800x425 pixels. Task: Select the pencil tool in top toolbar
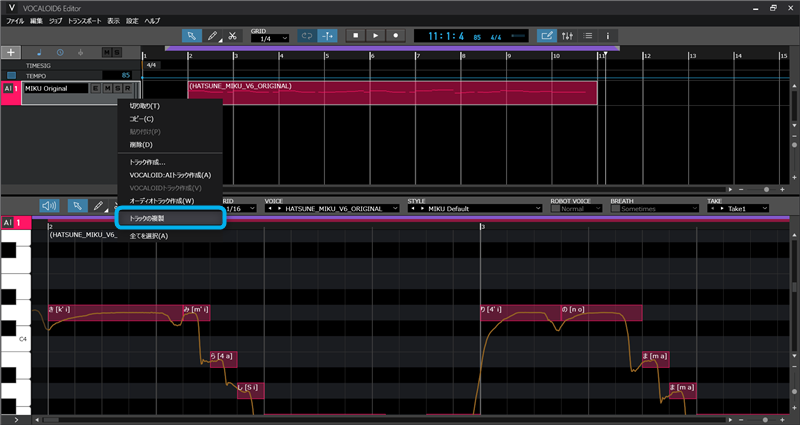[212, 36]
